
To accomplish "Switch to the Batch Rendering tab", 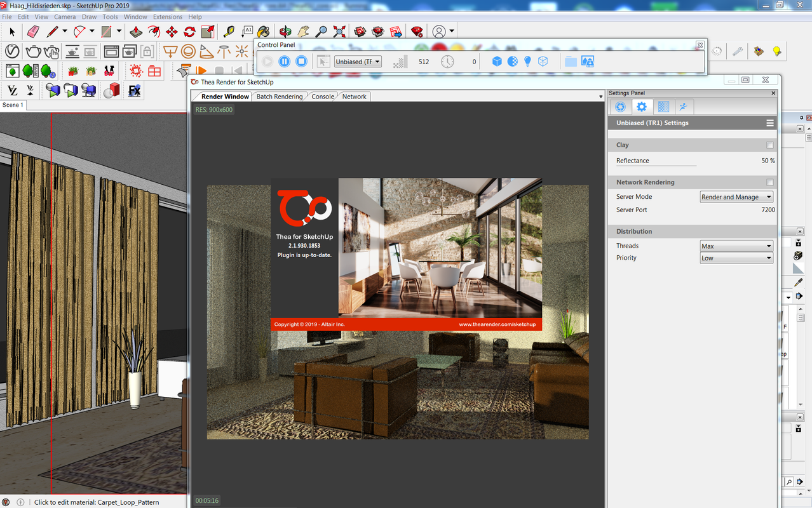I will click(x=279, y=97).
